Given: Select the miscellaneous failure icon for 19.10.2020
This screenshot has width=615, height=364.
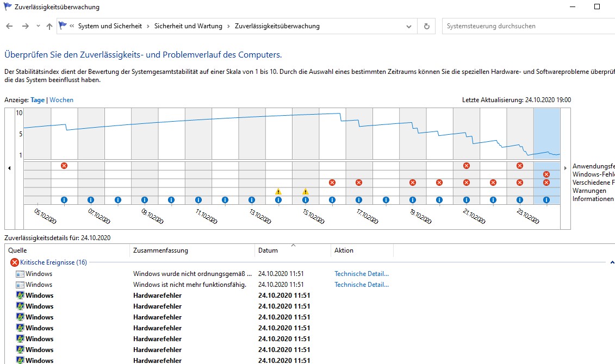Looking at the screenshot, I should tap(413, 183).
